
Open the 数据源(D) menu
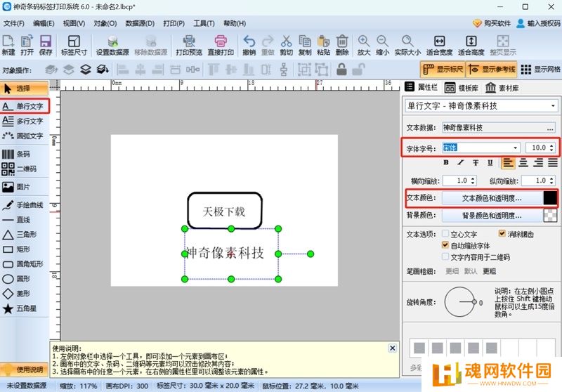(x=140, y=23)
